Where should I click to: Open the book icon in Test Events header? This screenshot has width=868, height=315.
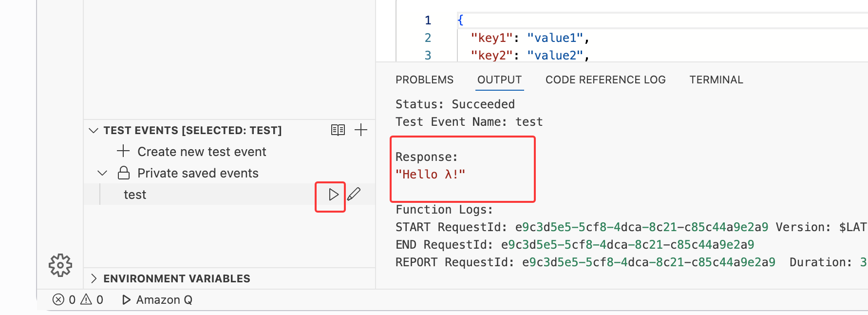pyautogui.click(x=338, y=130)
